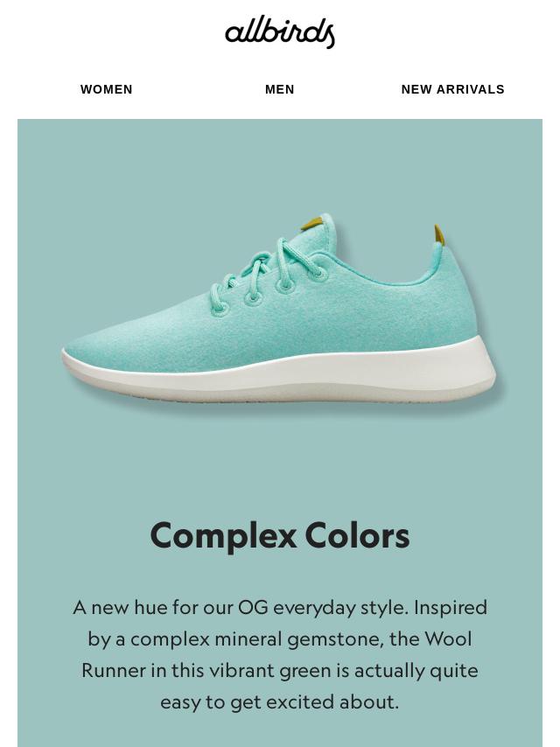The height and width of the screenshot is (747, 560).
Task: Select the word Complex in the heading
Action: (223, 536)
